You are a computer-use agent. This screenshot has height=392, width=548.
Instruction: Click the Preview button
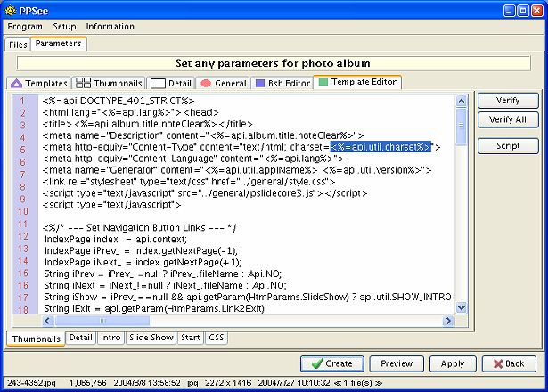click(397, 363)
